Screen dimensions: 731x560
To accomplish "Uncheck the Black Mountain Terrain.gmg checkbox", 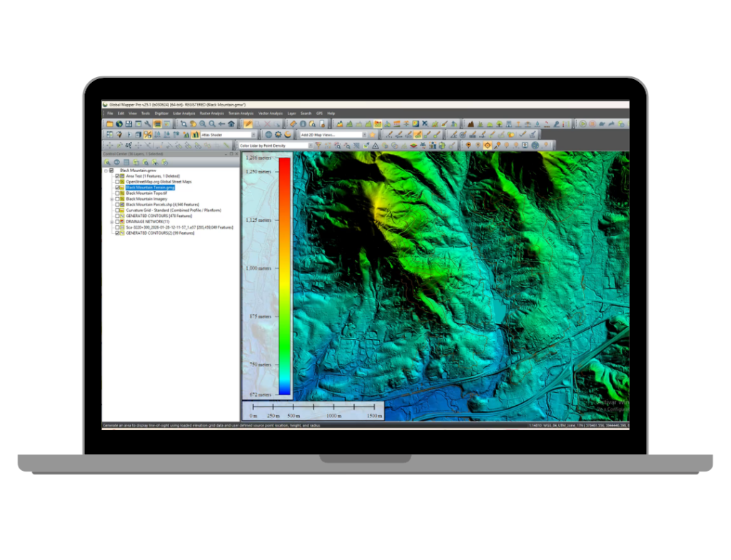I will [x=118, y=188].
